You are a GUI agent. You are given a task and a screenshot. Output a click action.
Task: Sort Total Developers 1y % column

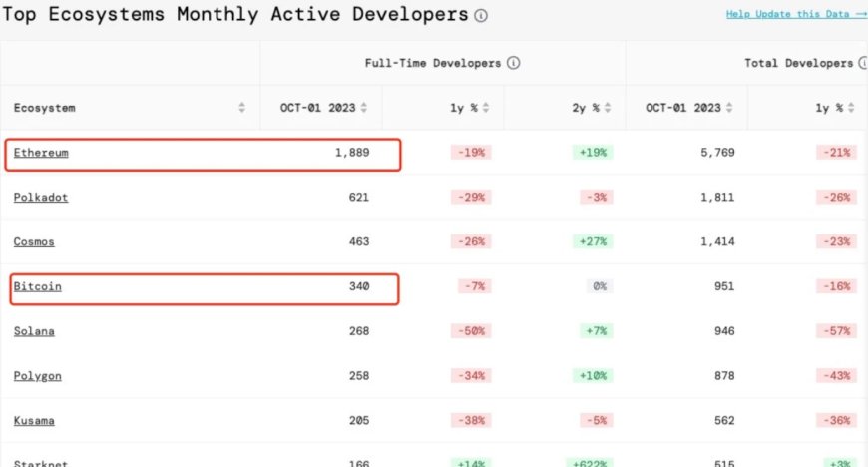(x=851, y=108)
